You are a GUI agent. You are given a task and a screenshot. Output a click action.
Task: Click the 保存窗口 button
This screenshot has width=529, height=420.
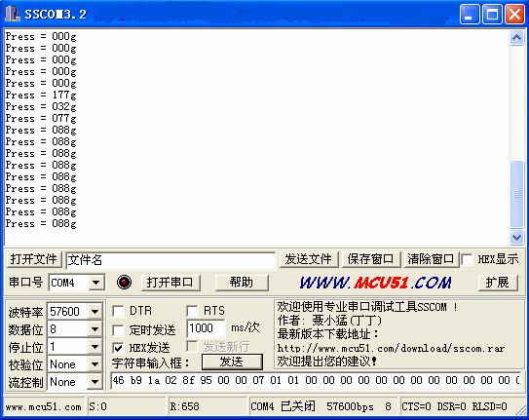370,259
